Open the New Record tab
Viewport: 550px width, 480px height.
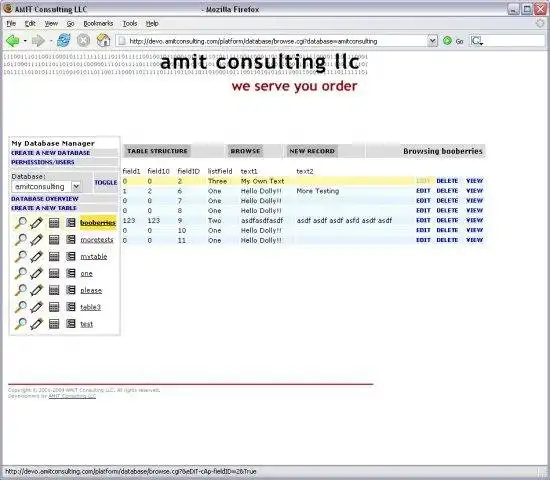click(x=312, y=151)
